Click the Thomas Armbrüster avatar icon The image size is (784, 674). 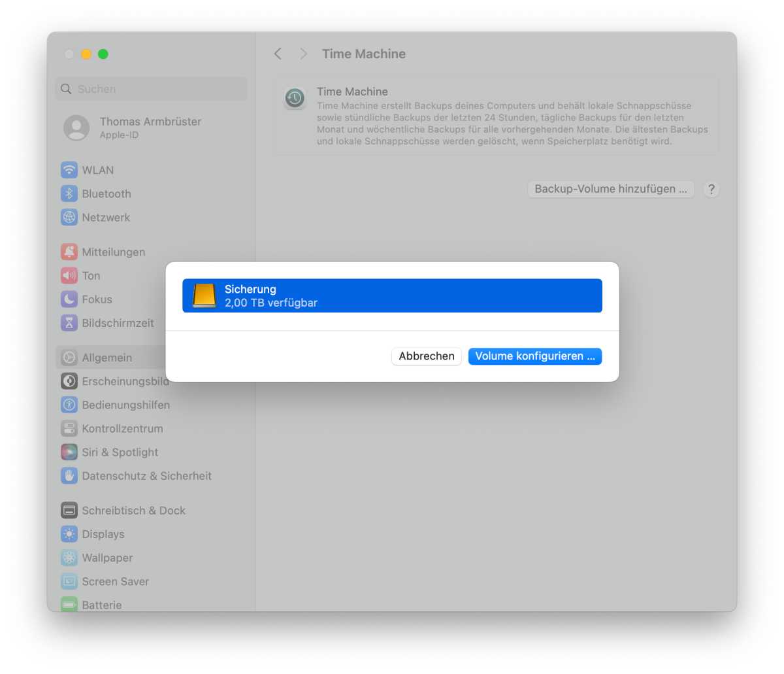(76, 127)
